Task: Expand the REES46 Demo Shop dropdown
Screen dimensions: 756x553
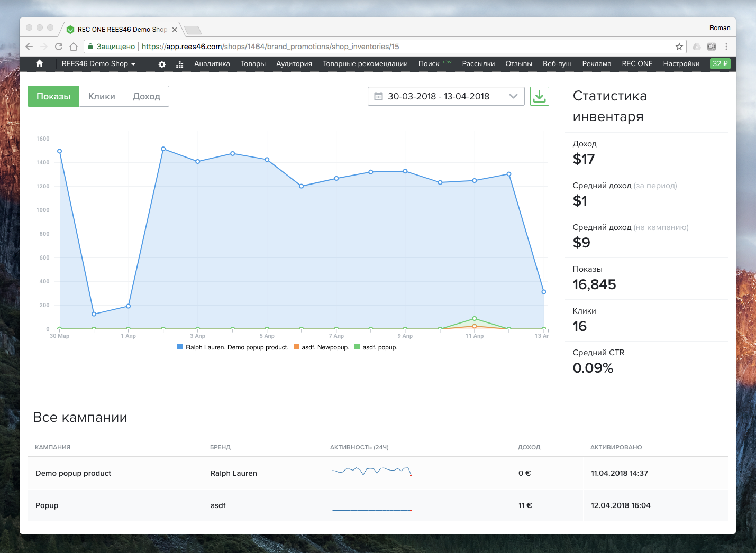Action: (98, 64)
